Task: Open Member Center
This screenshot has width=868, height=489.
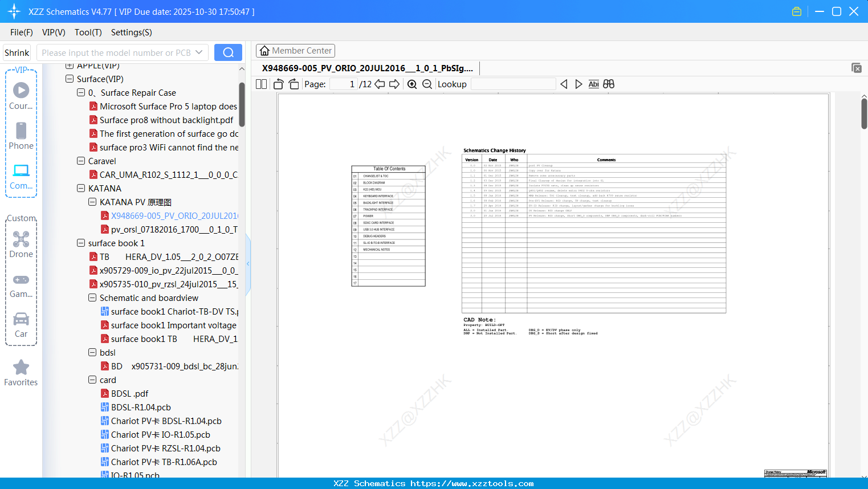Action: pyautogui.click(x=295, y=51)
